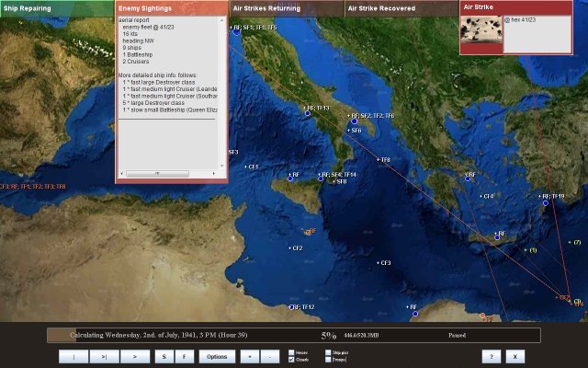
Task: Click the 'S' speed button
Action: (164, 356)
